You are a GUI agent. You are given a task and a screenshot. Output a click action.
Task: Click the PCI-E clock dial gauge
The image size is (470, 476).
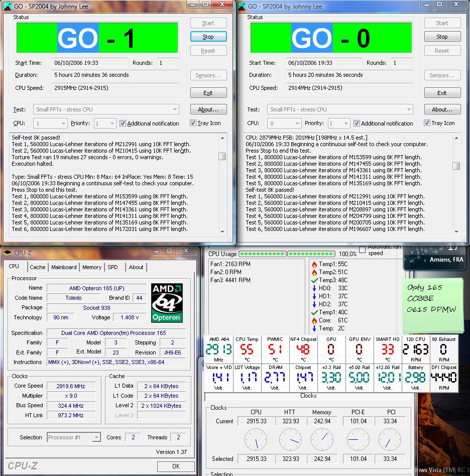(358, 439)
